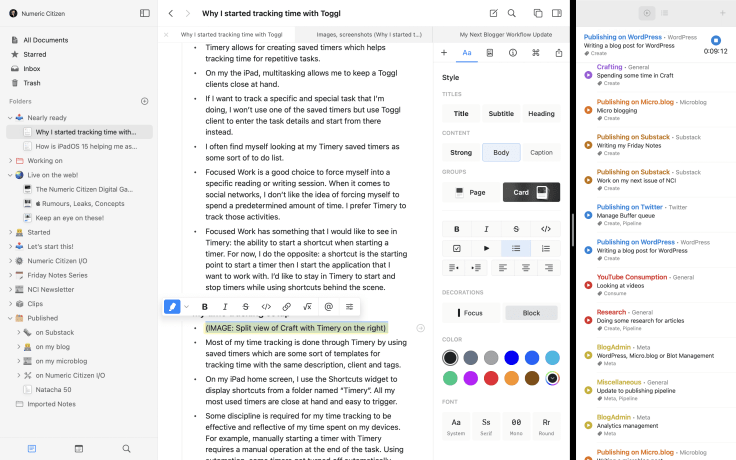The image size is (736, 460).
Task: Open Inbox in sidebar
Action: [32, 69]
